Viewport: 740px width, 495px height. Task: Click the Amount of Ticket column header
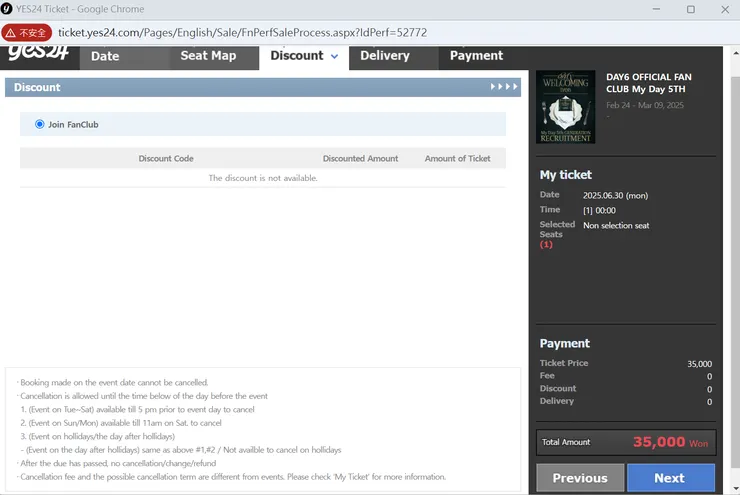(457, 159)
